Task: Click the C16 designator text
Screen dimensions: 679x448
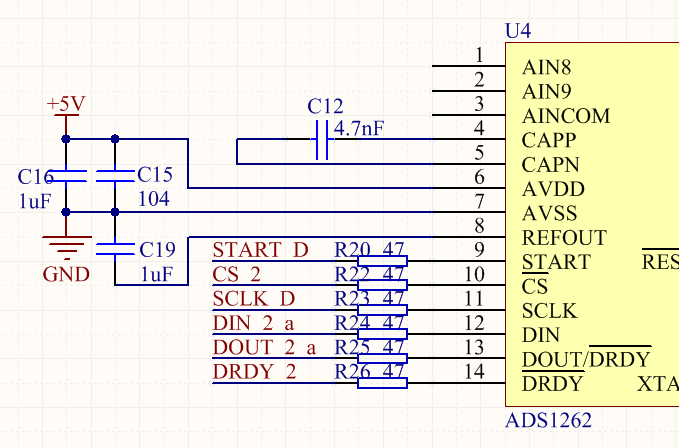Action: click(35, 177)
